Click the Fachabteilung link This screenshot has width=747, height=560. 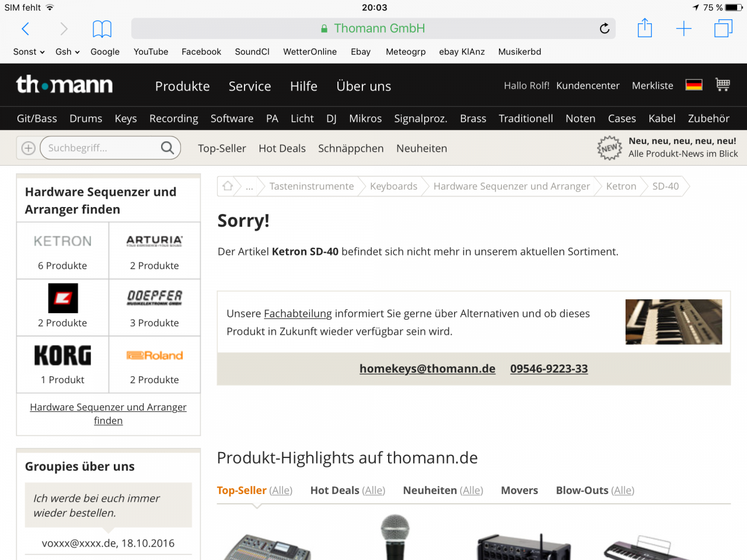pyautogui.click(x=298, y=314)
